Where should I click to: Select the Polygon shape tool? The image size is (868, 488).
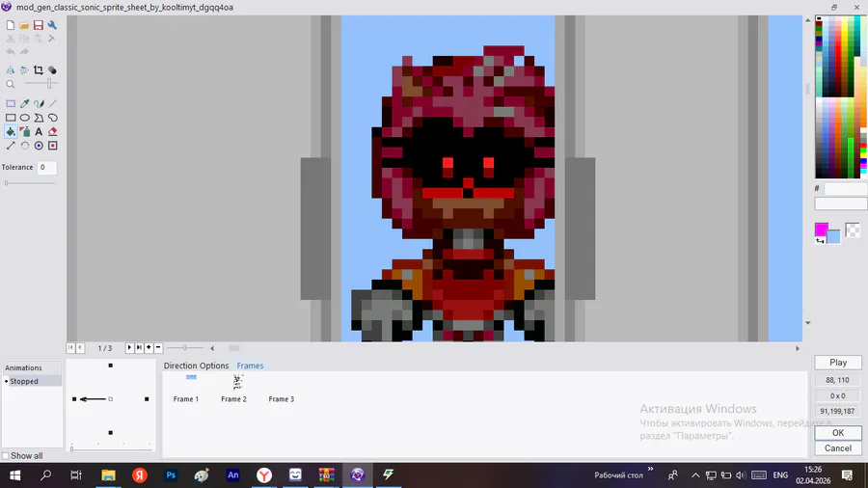(x=39, y=118)
